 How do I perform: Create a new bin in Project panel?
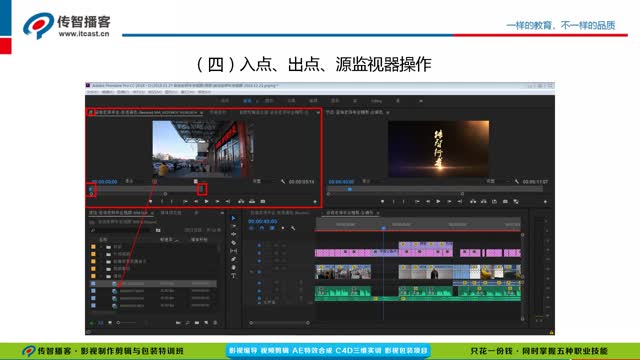(x=197, y=323)
